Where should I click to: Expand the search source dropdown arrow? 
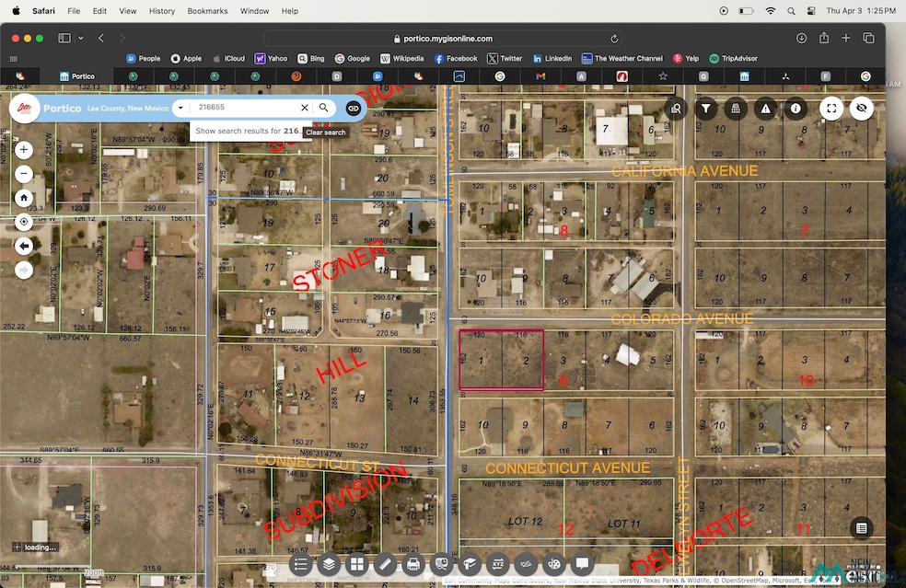point(180,108)
